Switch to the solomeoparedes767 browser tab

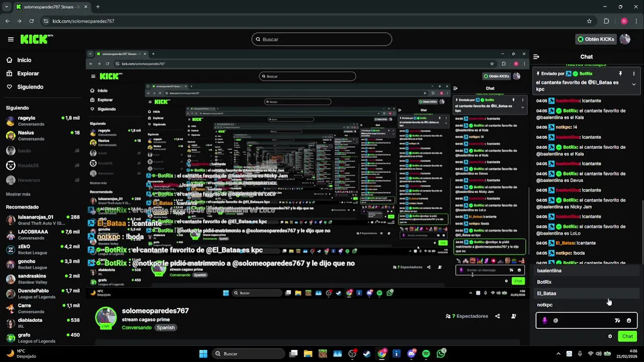(51, 7)
